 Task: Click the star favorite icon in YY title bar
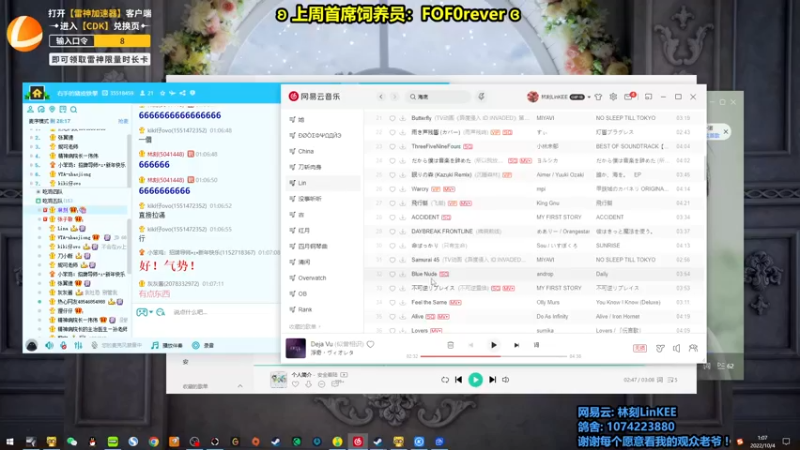tap(163, 93)
